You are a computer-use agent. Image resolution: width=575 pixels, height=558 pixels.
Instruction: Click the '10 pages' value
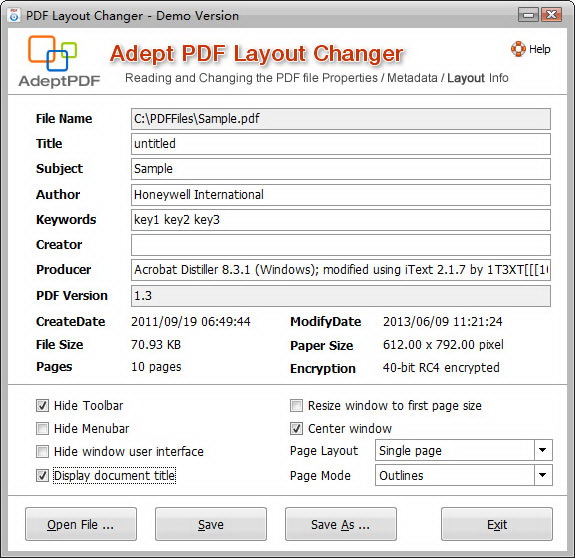click(156, 367)
